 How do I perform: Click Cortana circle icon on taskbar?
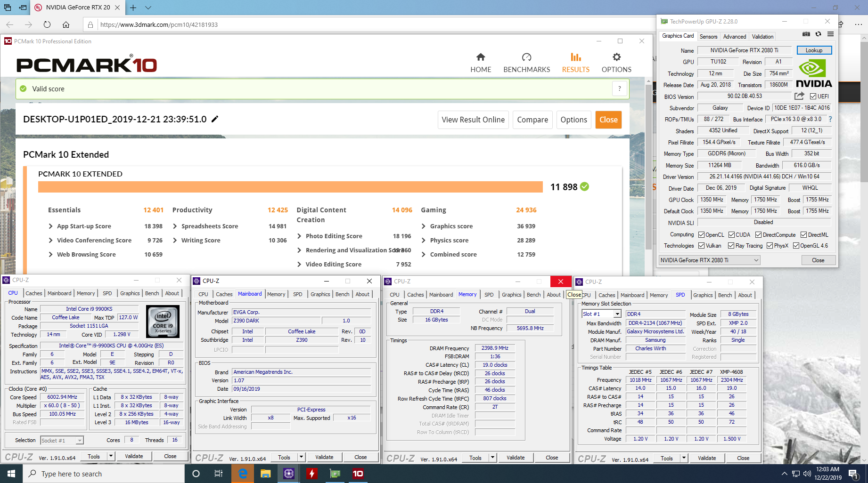point(196,474)
